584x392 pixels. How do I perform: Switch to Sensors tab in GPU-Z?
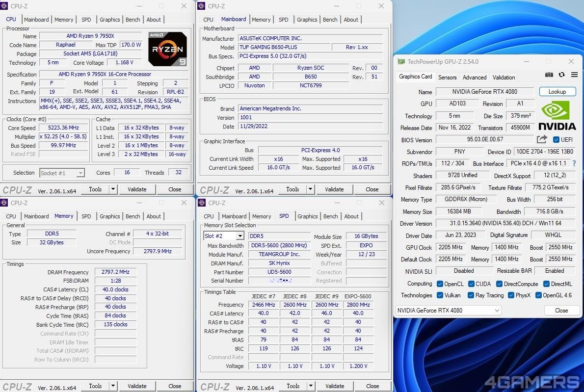[x=447, y=78]
